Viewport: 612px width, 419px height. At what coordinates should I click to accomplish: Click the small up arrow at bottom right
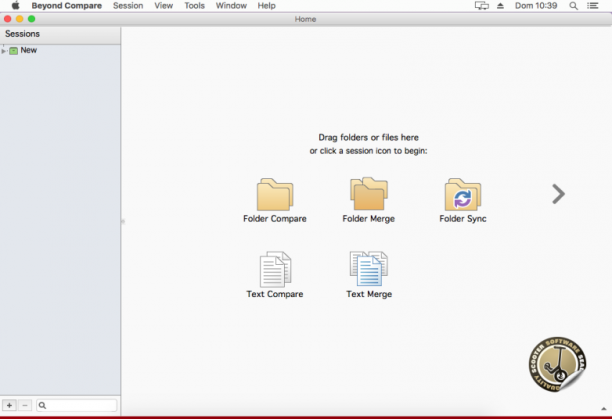[x=604, y=408]
